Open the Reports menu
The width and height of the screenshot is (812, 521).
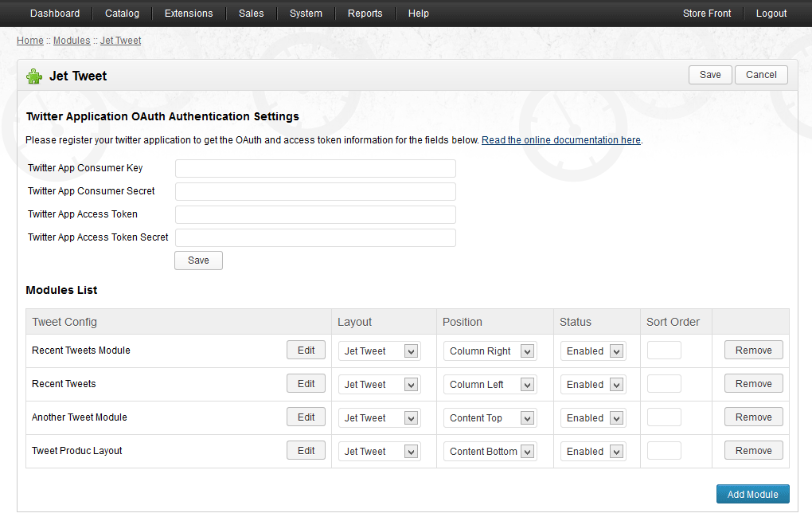pyautogui.click(x=365, y=14)
